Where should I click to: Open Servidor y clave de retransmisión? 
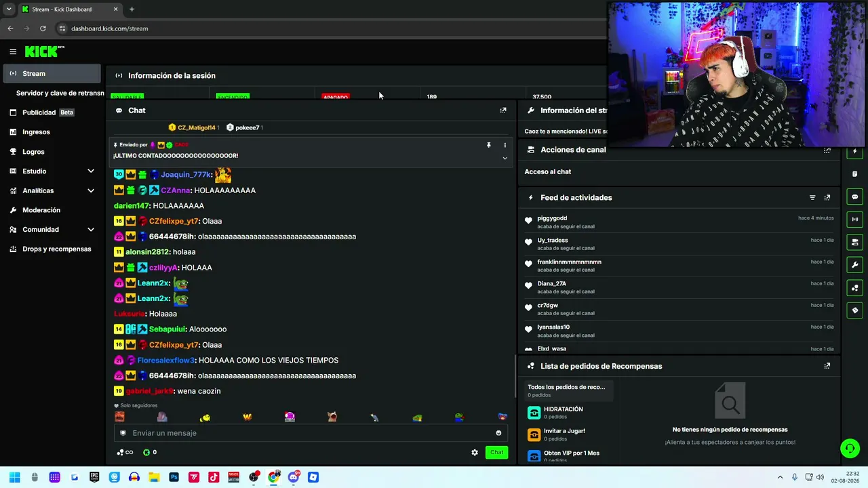[60, 93]
